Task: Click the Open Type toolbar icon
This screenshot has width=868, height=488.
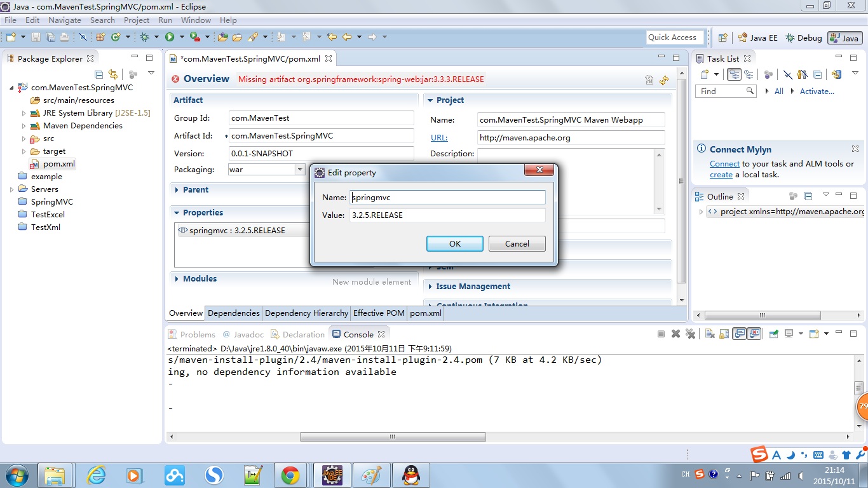Action: coord(223,37)
